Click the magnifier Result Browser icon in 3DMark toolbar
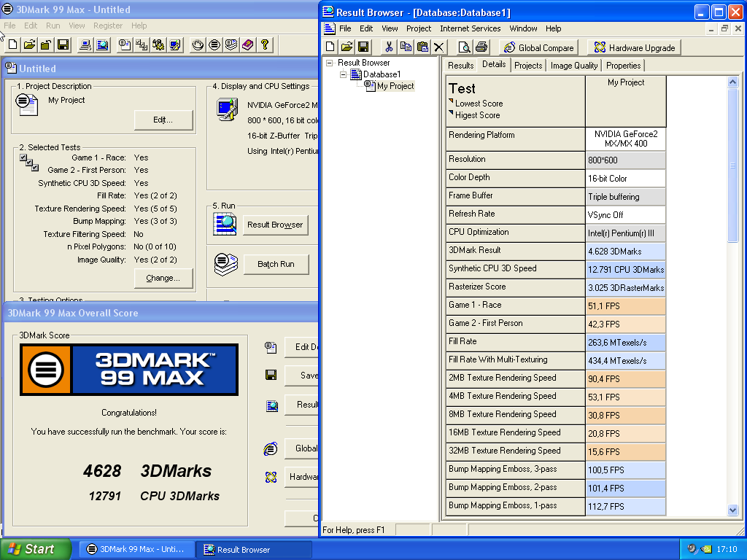747x560 pixels. pyautogui.click(x=102, y=44)
